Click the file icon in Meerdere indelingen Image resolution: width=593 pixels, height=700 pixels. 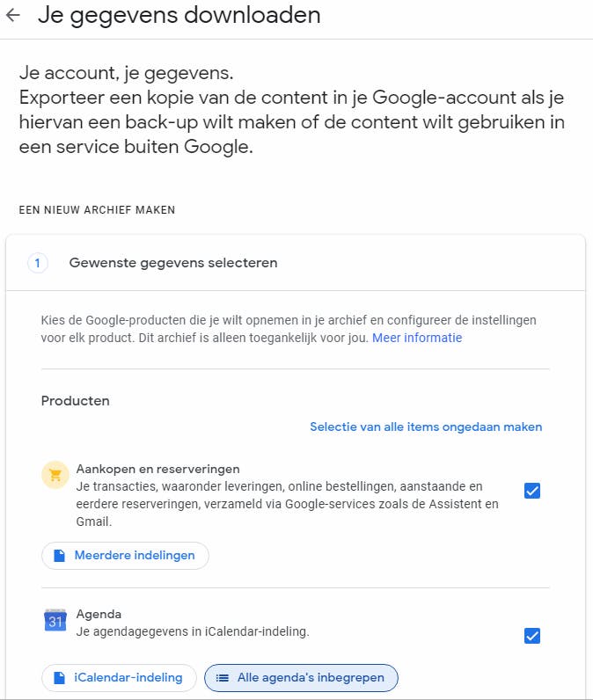60,556
